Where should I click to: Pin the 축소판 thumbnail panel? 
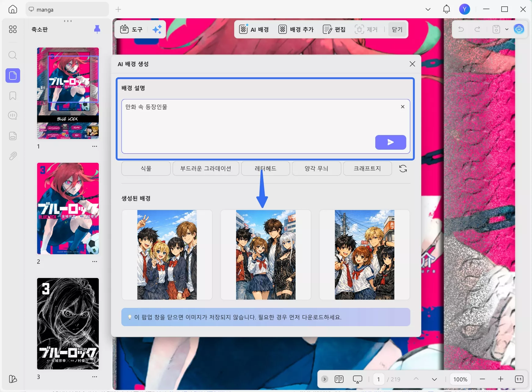point(97,29)
